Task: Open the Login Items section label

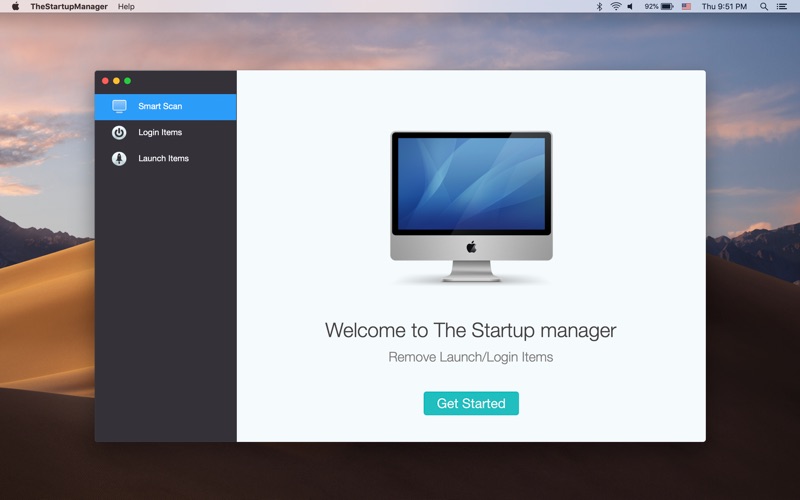Action: 160,132
